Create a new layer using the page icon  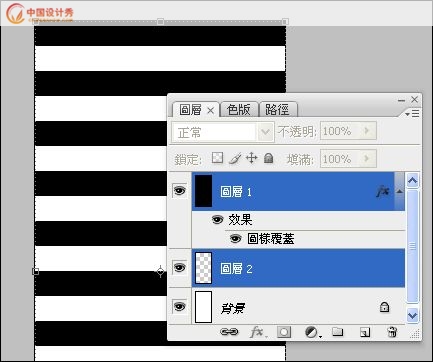[365, 332]
